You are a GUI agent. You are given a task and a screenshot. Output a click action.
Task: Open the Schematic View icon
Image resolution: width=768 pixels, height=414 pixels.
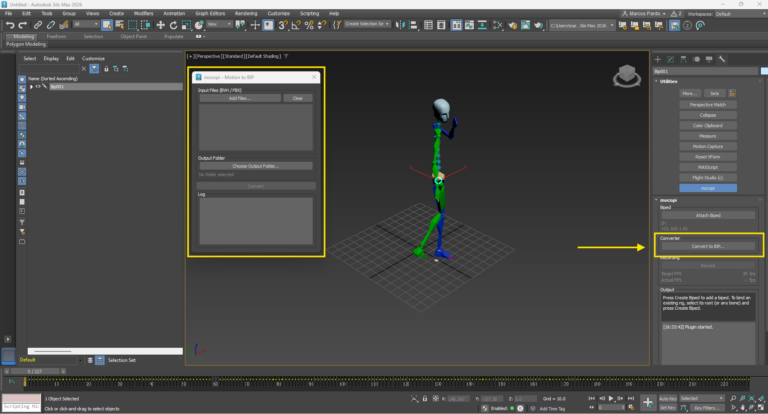482,25
